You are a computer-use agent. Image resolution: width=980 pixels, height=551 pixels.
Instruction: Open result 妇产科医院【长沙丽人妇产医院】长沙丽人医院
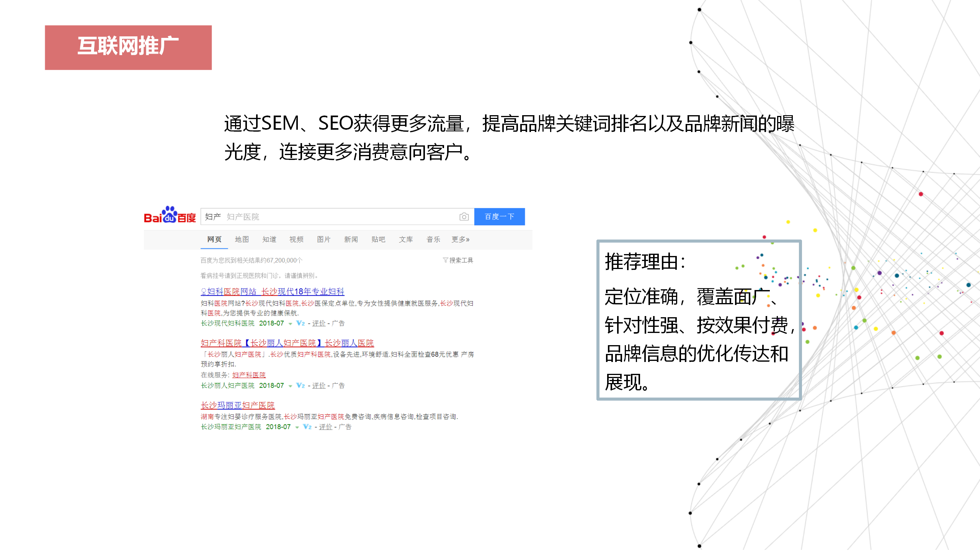[287, 343]
